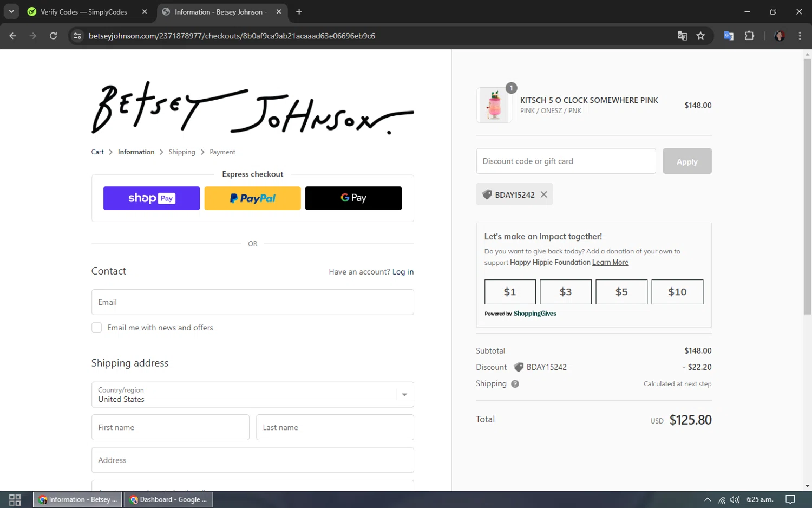The image size is (812, 508).
Task: Switch to Verify Codes — SimplyCodes tab
Action: tap(84, 12)
